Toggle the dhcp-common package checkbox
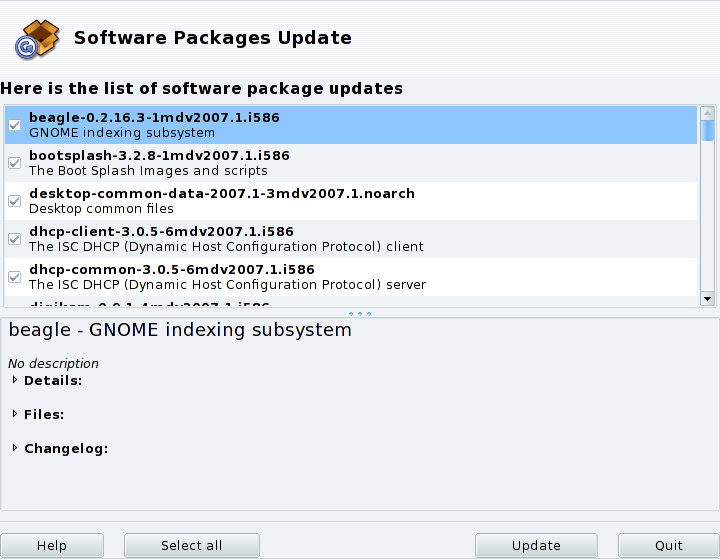 (x=15, y=277)
